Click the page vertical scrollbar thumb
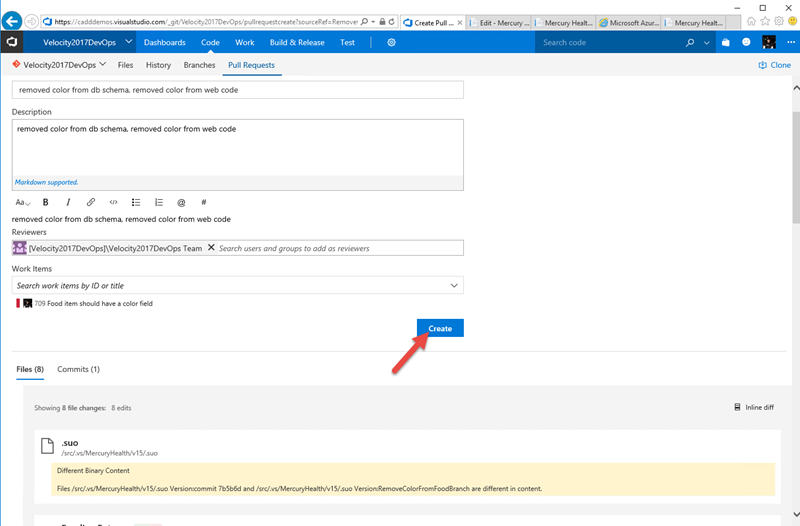 coord(796,167)
